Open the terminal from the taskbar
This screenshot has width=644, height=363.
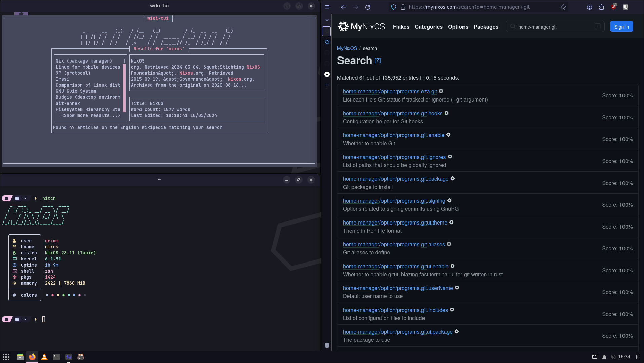(x=56, y=357)
